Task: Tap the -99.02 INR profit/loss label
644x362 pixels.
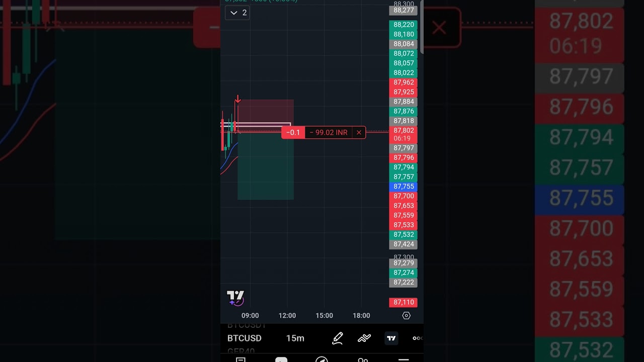Action: tap(329, 133)
